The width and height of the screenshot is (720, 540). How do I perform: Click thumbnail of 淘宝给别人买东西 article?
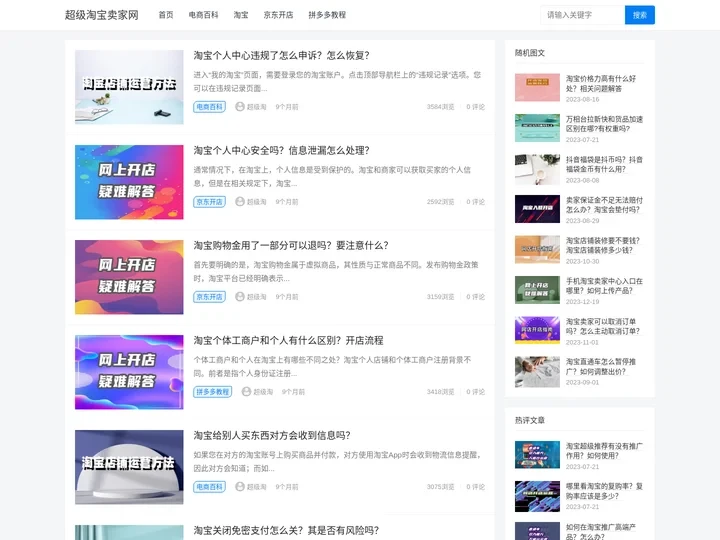pos(129,467)
